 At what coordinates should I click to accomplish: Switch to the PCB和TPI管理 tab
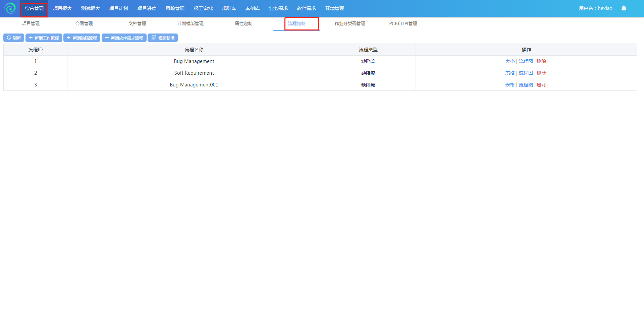pyautogui.click(x=403, y=23)
